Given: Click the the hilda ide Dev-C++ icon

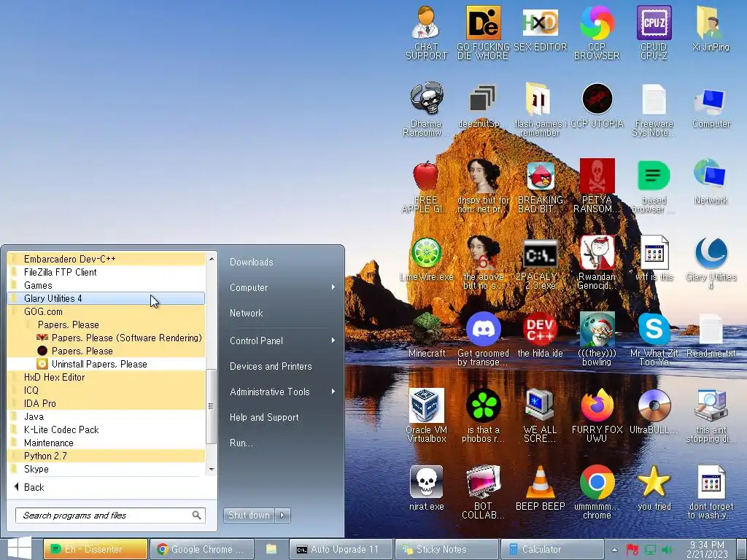Looking at the screenshot, I should (x=540, y=335).
